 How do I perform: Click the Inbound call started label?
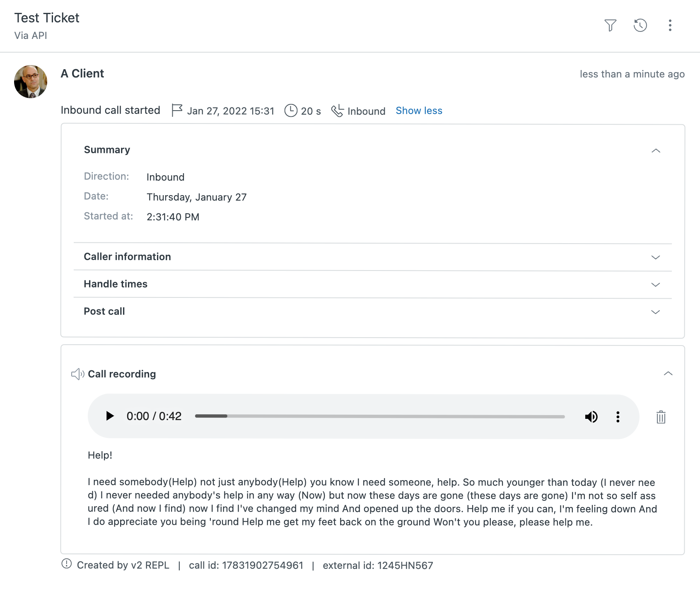[111, 110]
